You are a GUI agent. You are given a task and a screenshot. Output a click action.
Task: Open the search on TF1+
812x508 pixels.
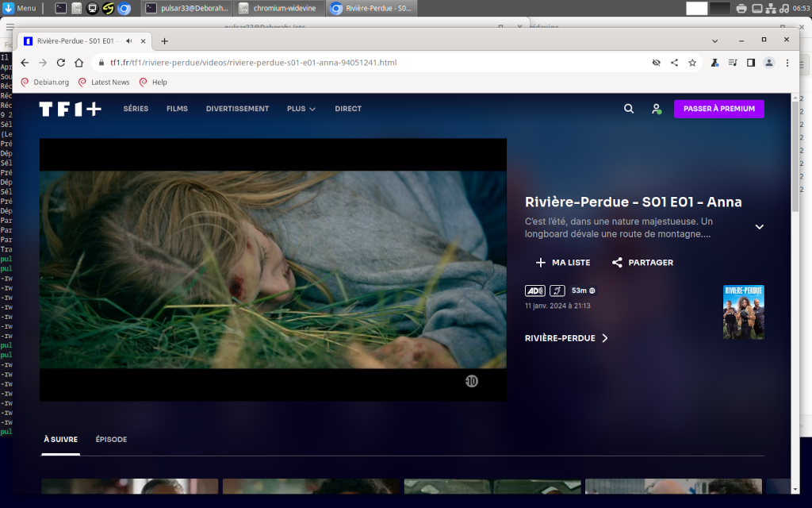[629, 109]
